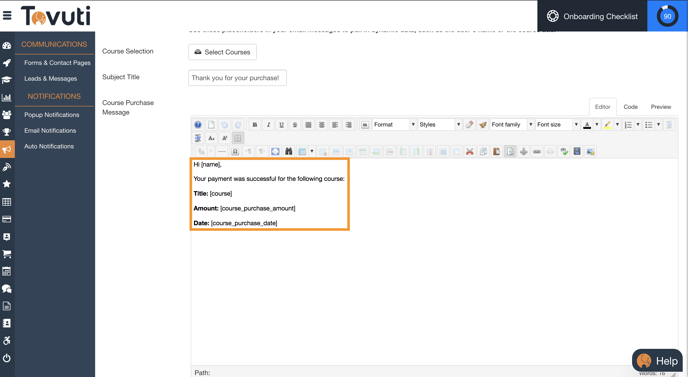Click the insert media film icon
The image size is (688, 377).
577,151
